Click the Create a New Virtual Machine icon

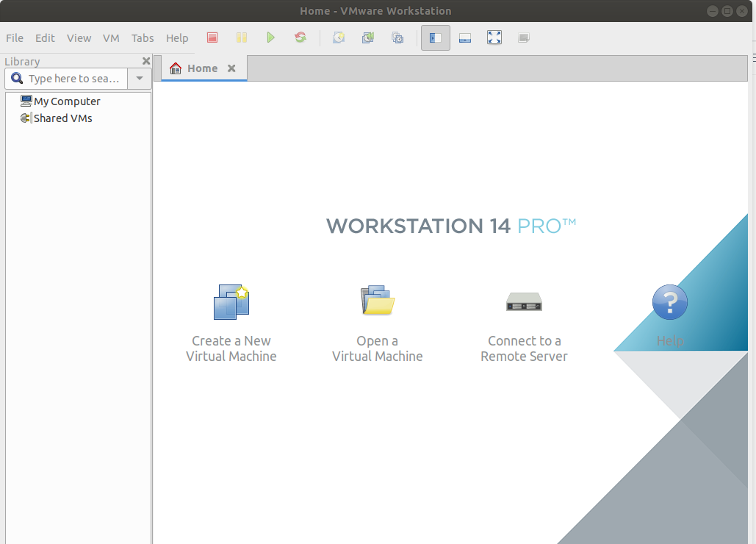[x=231, y=302]
